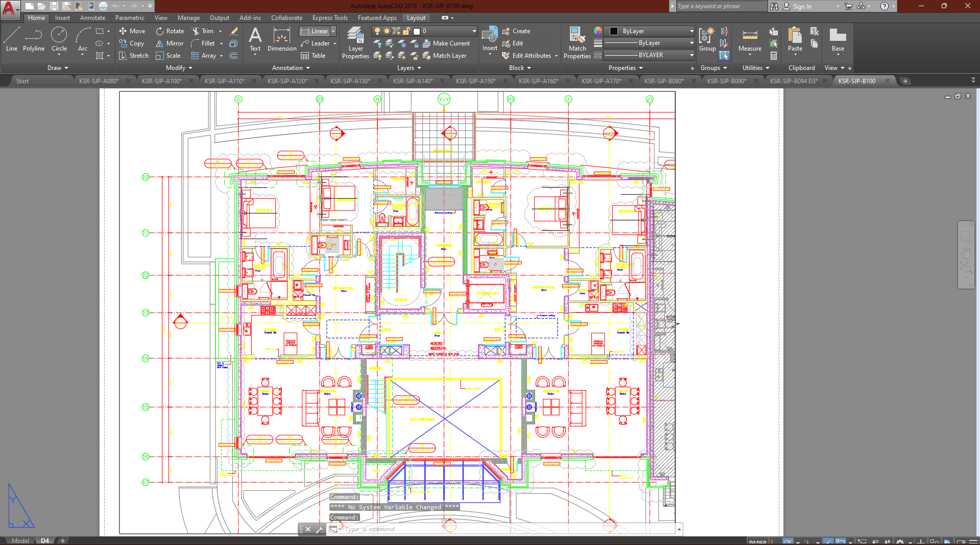Open the Quick Calculator icon
Image resolution: width=980 pixels, height=545 pixels.
774,56
